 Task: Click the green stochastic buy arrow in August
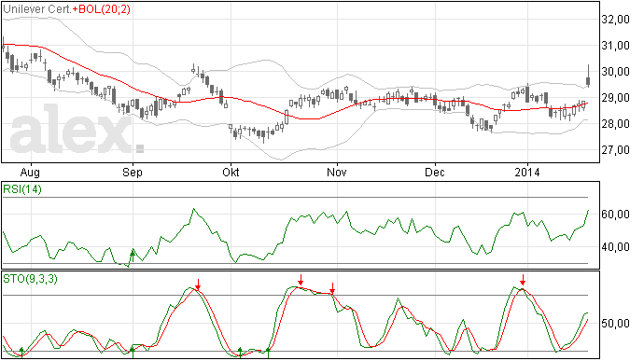click(21, 352)
